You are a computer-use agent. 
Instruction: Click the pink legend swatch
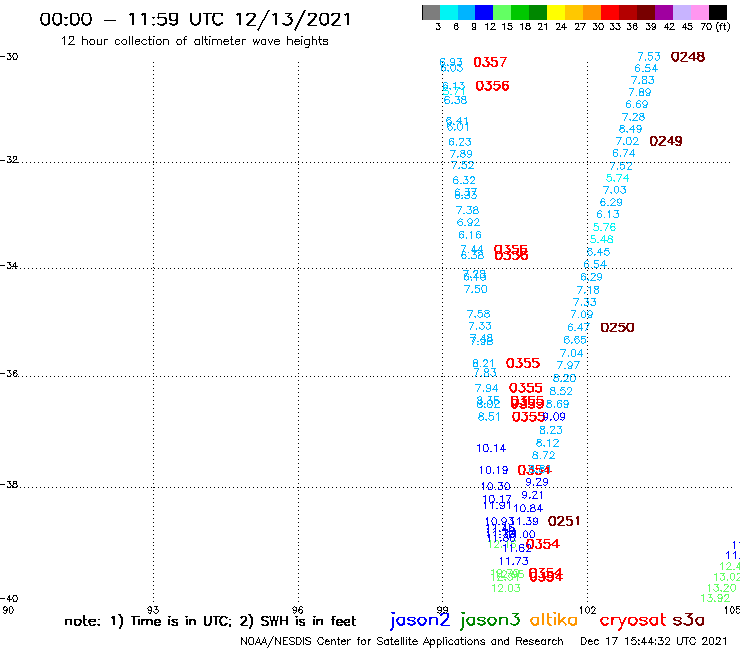[699, 12]
